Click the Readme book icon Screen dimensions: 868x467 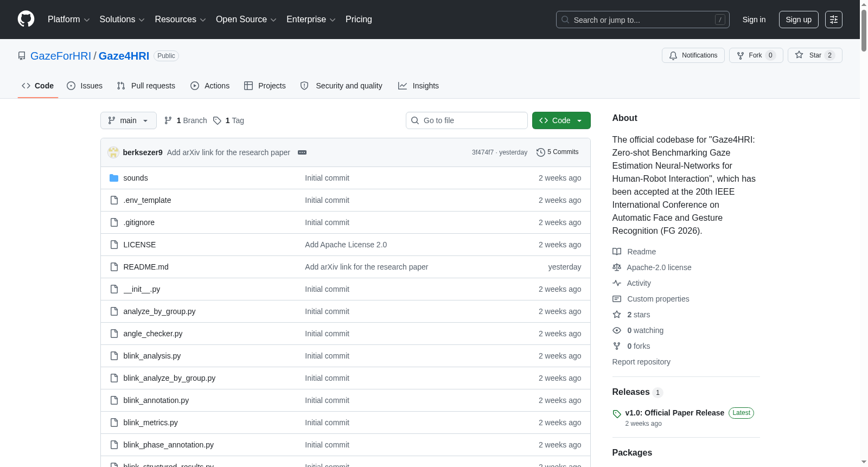pyautogui.click(x=617, y=252)
